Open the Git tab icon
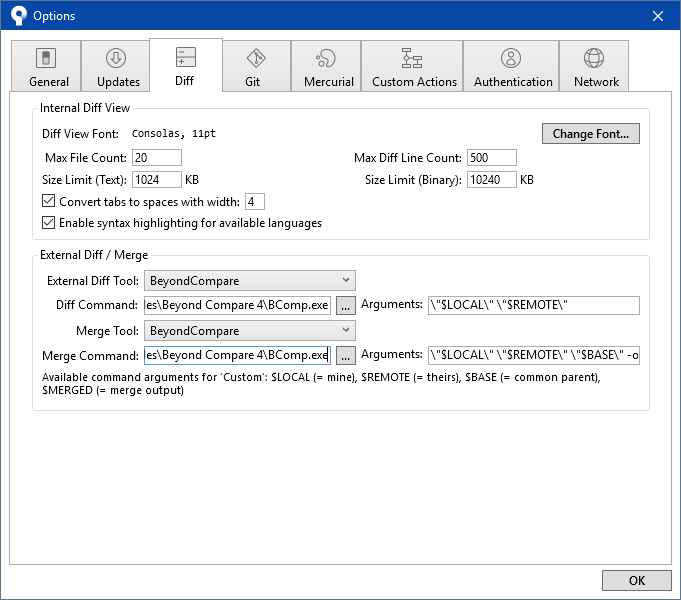 [x=256, y=58]
